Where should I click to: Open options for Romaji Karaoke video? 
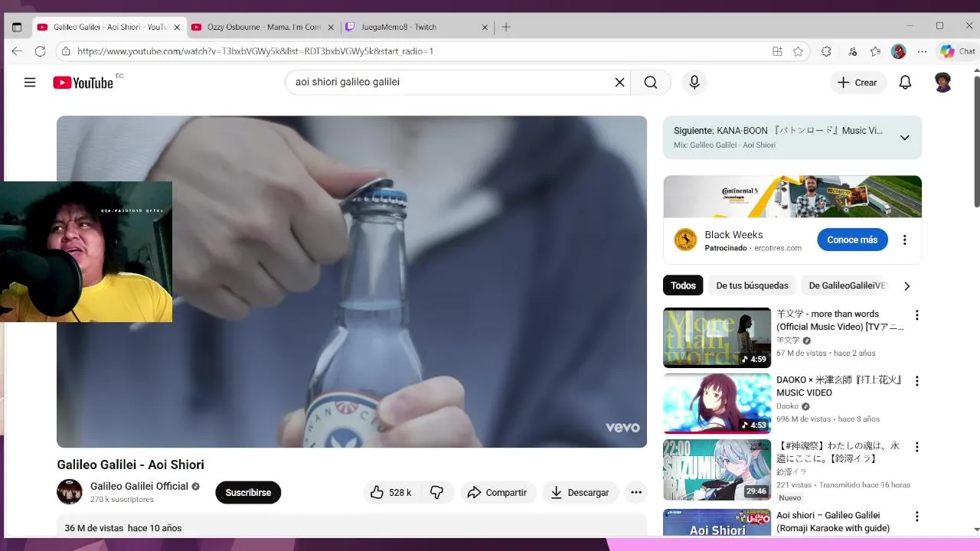point(916,517)
